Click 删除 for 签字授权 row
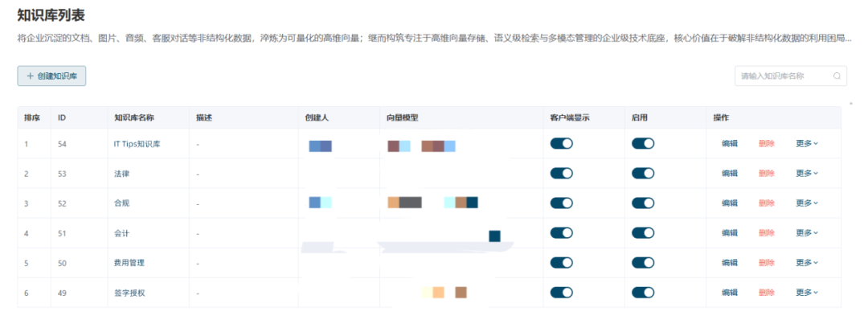868x320 pixels. coord(767,293)
